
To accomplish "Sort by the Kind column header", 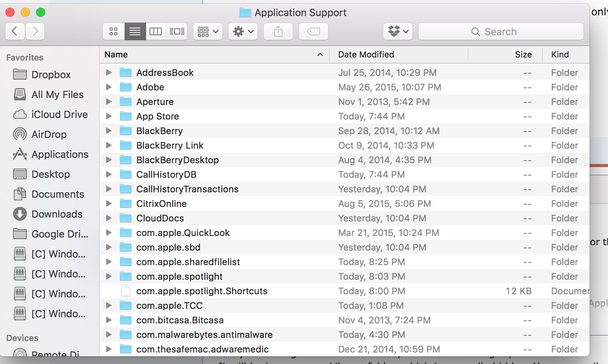I will pyautogui.click(x=566, y=54).
